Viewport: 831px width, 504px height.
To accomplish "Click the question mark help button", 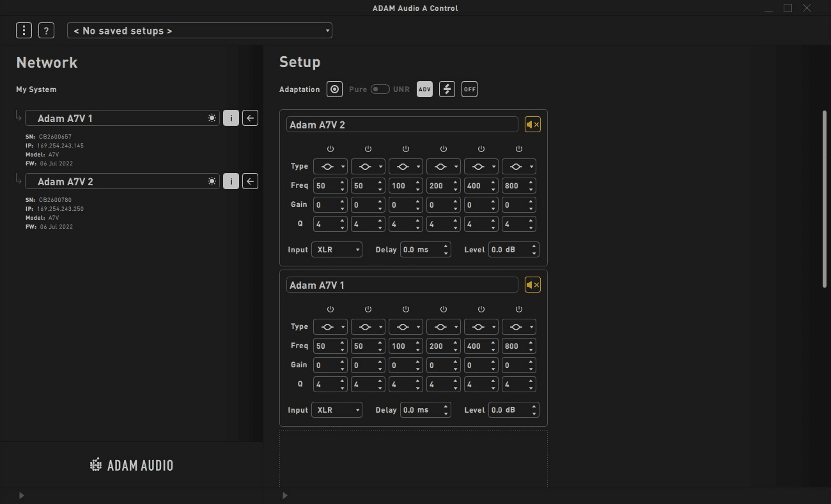I will [46, 30].
